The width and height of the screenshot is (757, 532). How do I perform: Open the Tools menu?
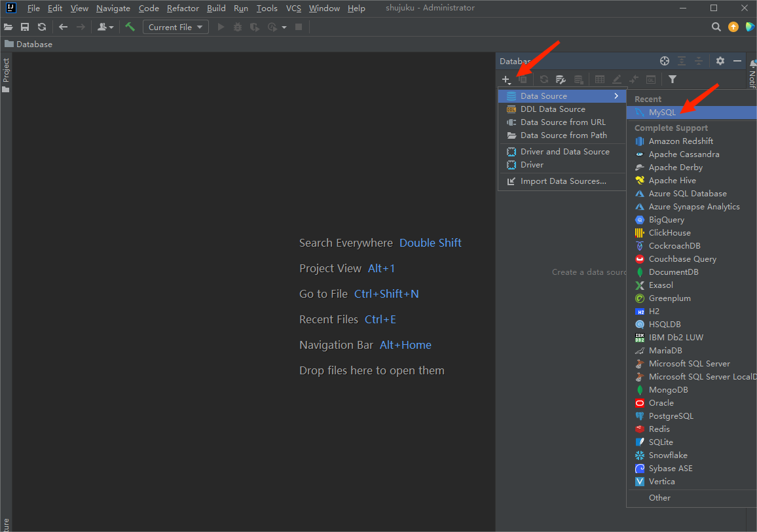click(267, 9)
